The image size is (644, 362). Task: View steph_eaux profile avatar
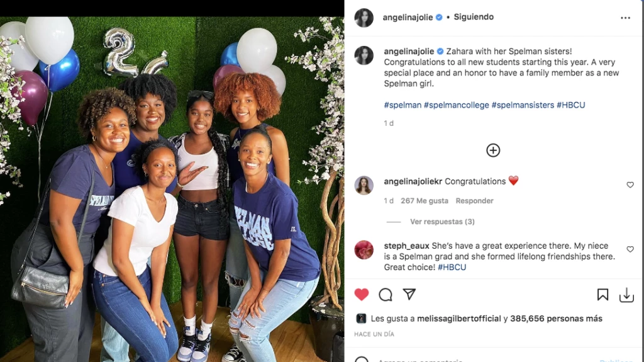coord(364,250)
